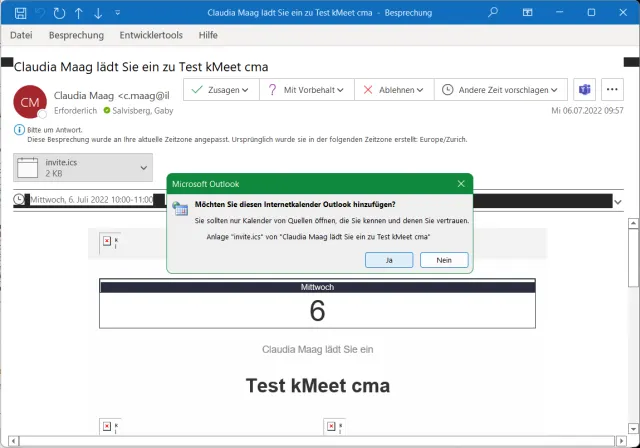Click the received date Mi 06.07.2022 09:57

click(x=587, y=111)
